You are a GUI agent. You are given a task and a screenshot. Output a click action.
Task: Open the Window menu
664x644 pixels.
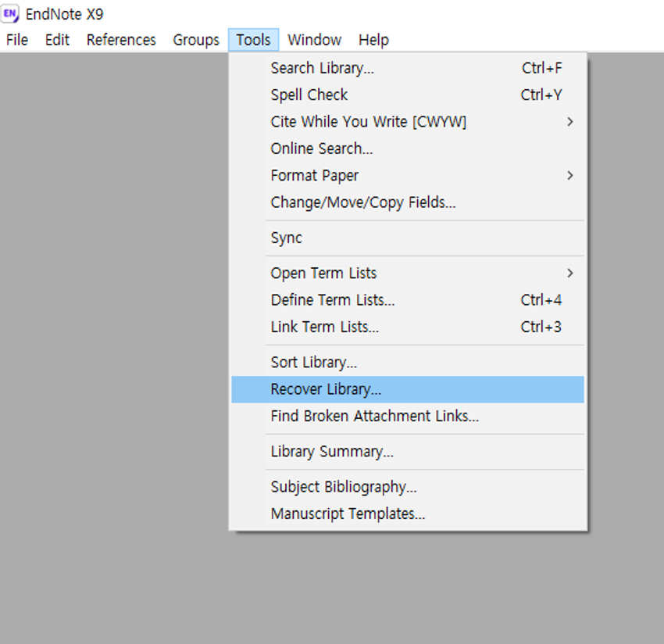(314, 40)
